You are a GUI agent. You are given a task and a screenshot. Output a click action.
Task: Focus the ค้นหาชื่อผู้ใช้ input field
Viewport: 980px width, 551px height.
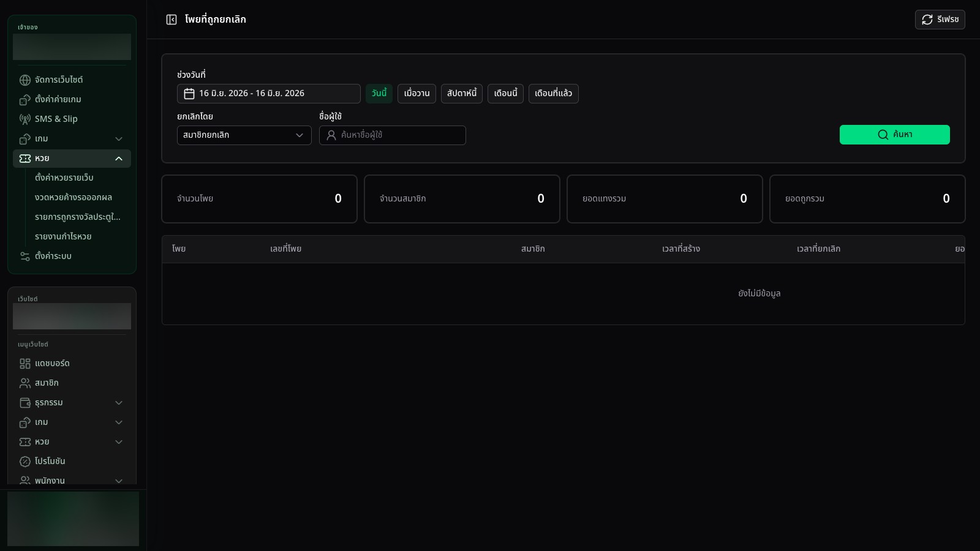(393, 135)
